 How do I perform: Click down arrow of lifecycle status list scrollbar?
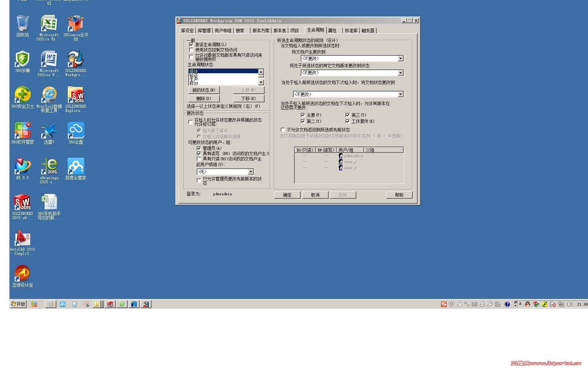(261, 82)
